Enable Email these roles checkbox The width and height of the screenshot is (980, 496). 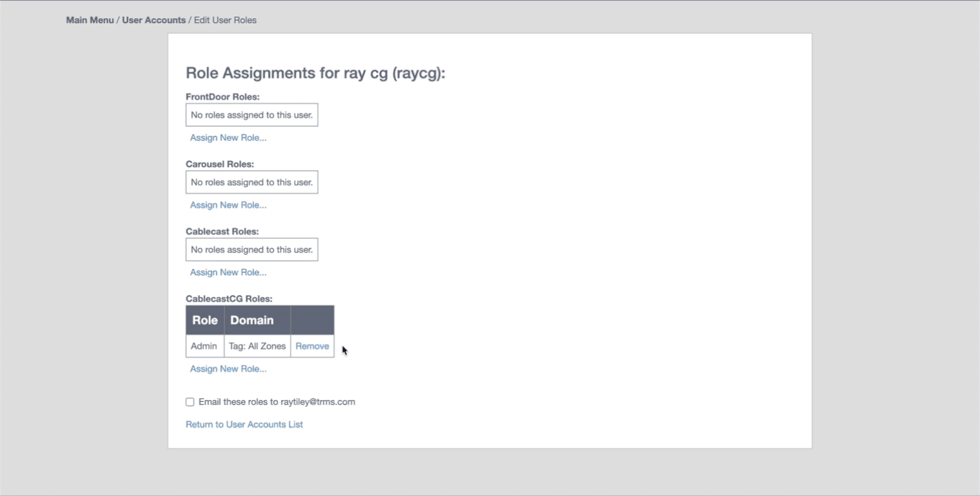(x=190, y=402)
